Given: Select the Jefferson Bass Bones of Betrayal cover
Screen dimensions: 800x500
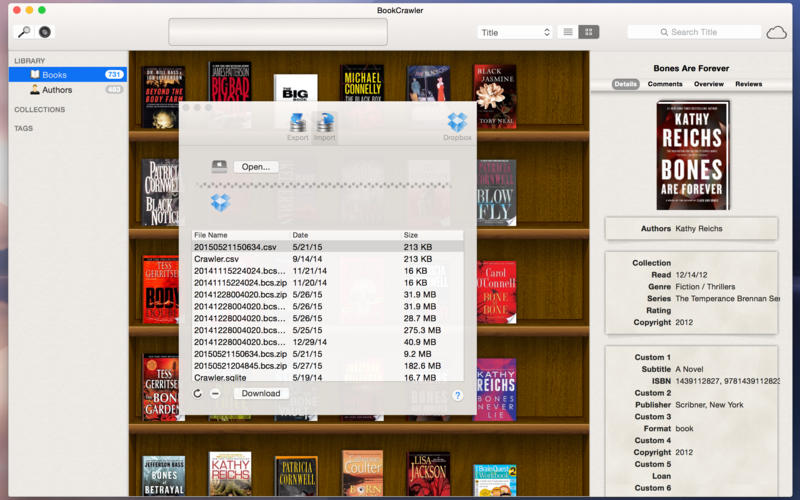Looking at the screenshot, I should tap(163, 476).
